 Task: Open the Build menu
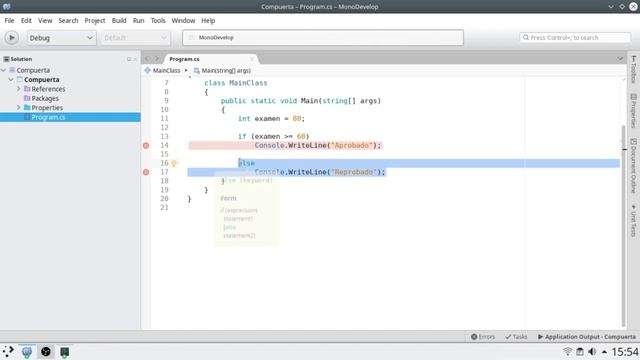pyautogui.click(x=119, y=20)
